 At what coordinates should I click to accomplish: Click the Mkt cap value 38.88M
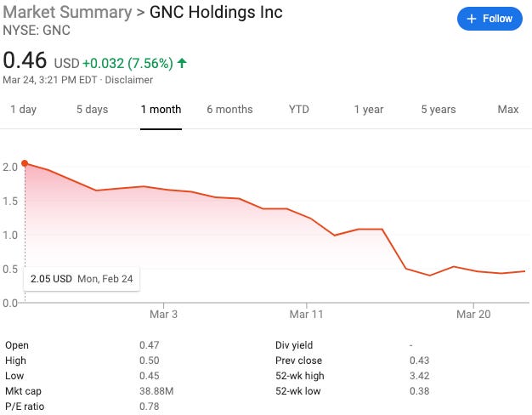(x=156, y=391)
